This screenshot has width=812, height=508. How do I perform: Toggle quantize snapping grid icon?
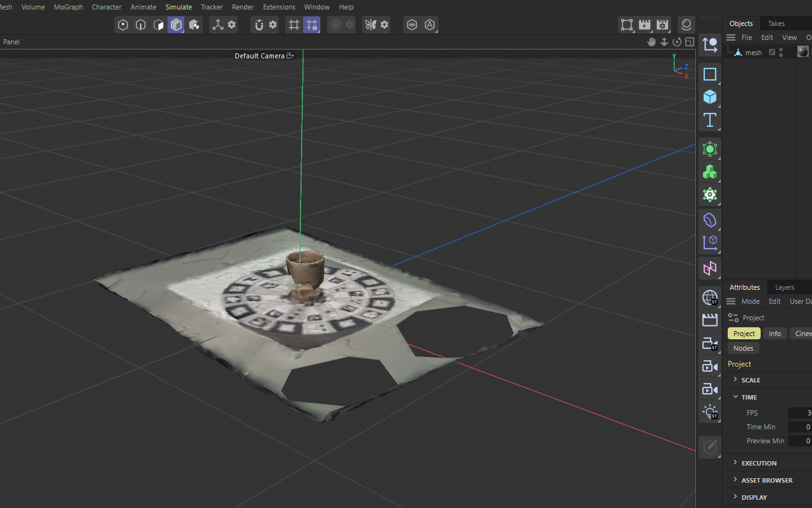[x=311, y=25]
